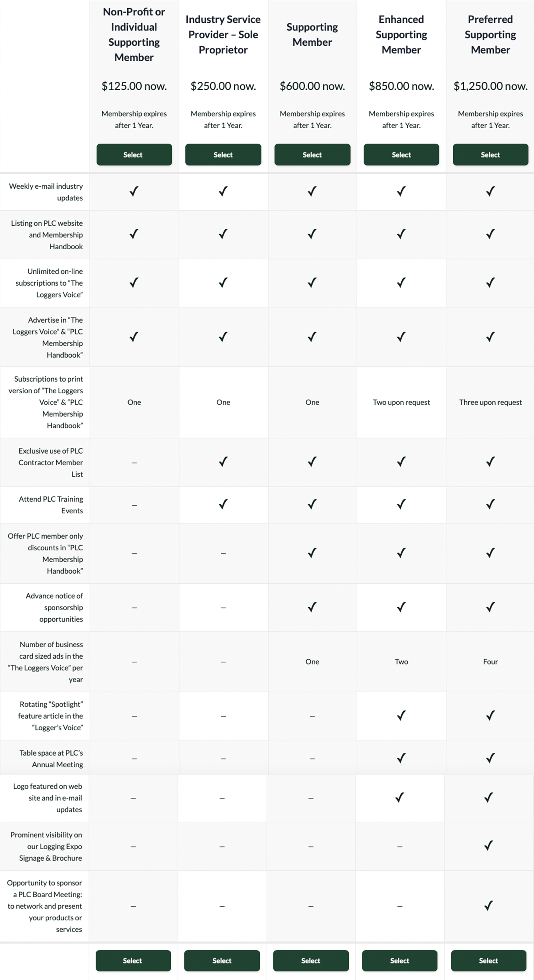Click the bottom Select button in the Preferred column
534x980 pixels.
point(488,961)
